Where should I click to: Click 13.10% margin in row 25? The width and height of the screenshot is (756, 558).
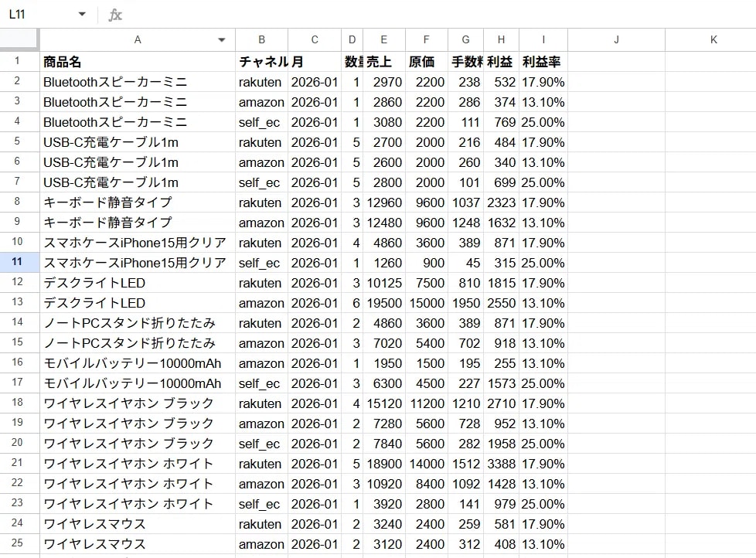point(543,544)
